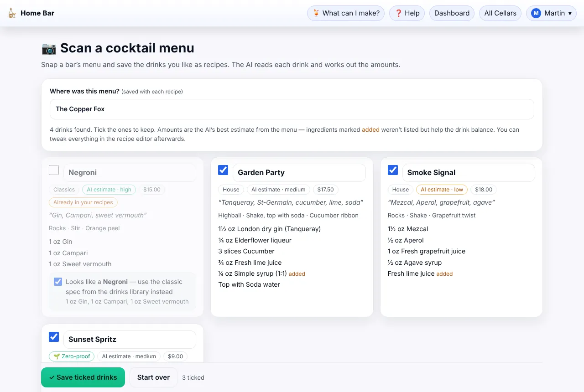Click the 1 oz Campari ingredient line
The height and width of the screenshot is (392, 584).
68,253
